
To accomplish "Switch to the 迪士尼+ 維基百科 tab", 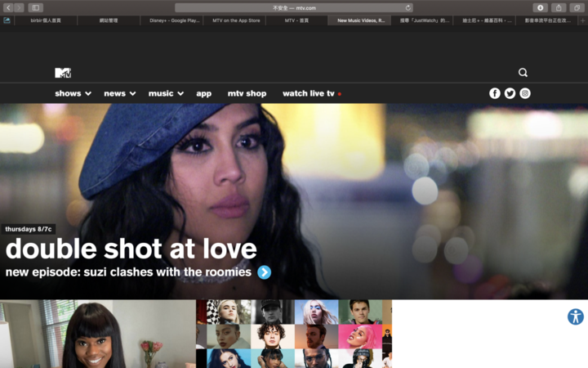I will click(484, 20).
